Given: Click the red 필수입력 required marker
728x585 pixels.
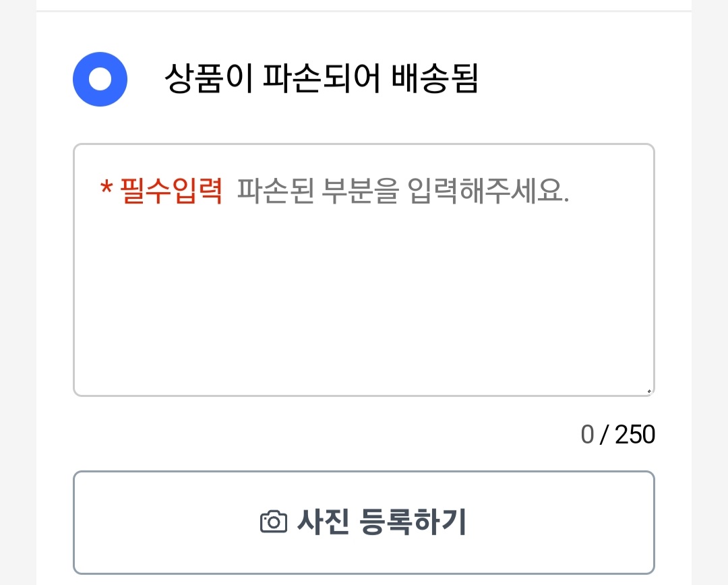Looking at the screenshot, I should 171,192.
